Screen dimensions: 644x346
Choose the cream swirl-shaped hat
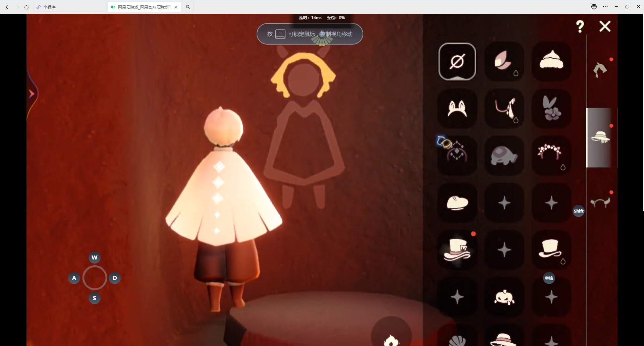(x=551, y=62)
